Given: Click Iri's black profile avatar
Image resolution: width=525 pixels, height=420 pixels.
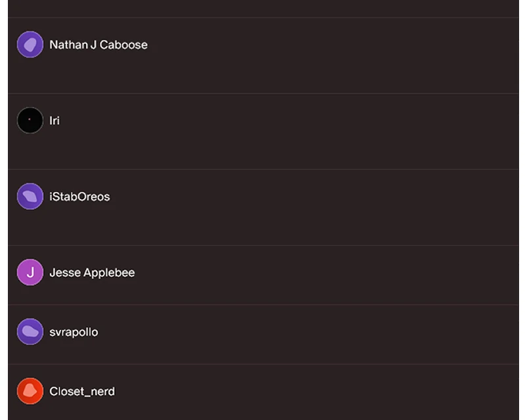Looking at the screenshot, I should coord(30,120).
